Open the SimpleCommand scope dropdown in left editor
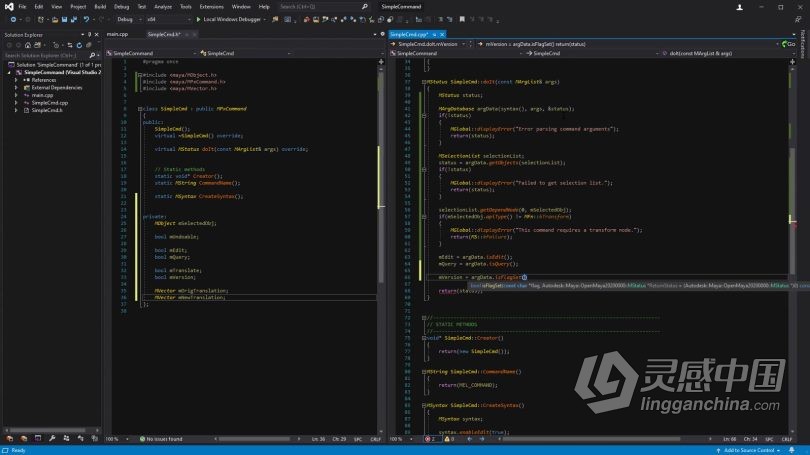This screenshot has width=810, height=455. 151,53
